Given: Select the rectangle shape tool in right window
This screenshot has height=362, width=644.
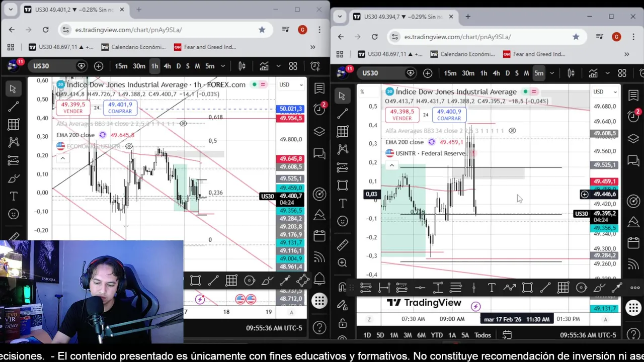Looking at the screenshot, I should [x=343, y=185].
